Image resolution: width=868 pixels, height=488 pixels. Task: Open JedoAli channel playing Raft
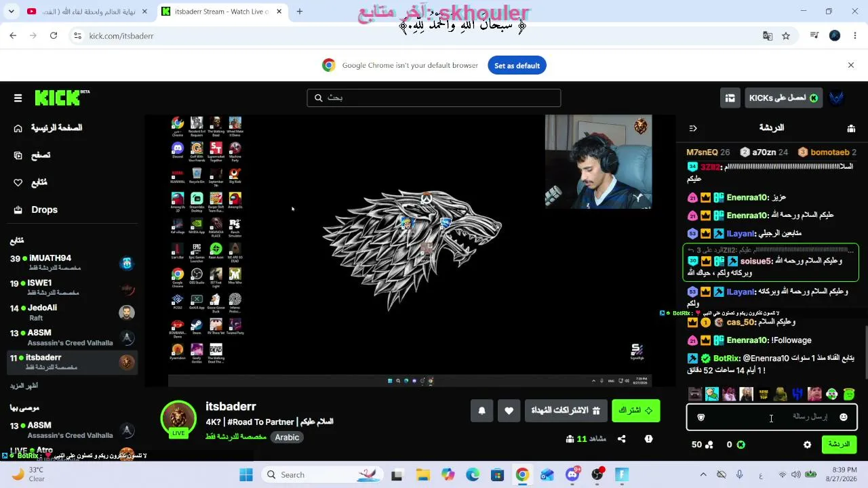pyautogui.click(x=72, y=312)
